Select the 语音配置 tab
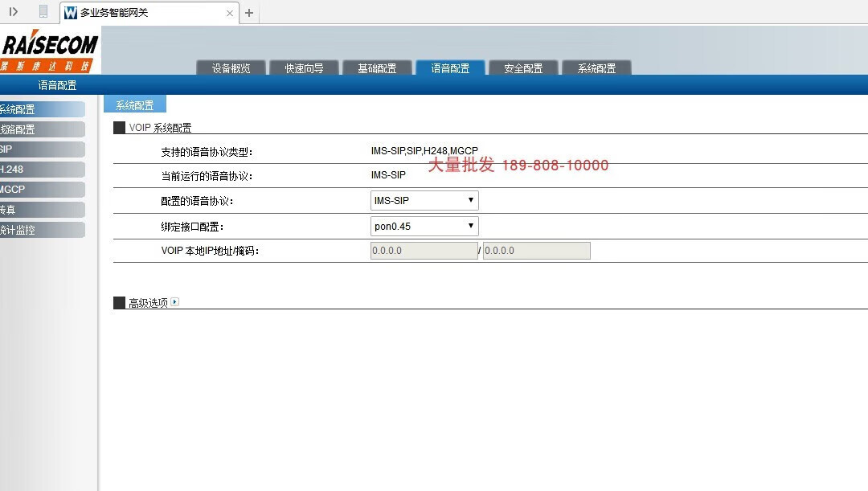This screenshot has width=868, height=491. click(x=450, y=68)
